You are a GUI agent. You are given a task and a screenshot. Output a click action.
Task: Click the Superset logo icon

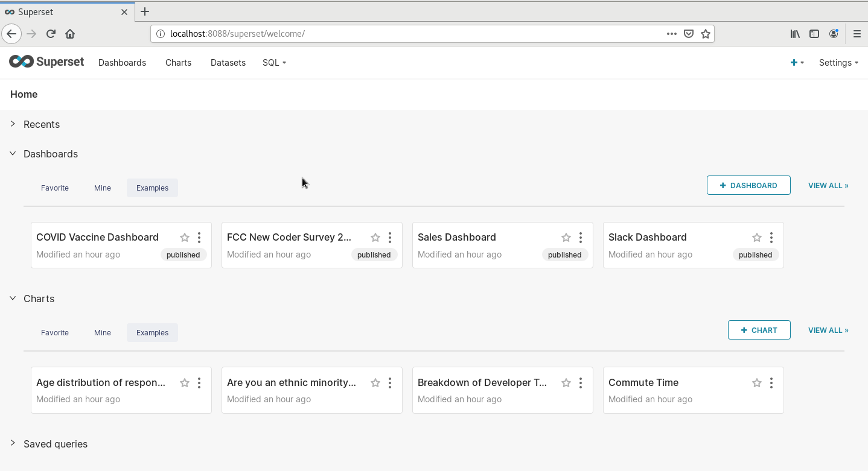(x=21, y=62)
